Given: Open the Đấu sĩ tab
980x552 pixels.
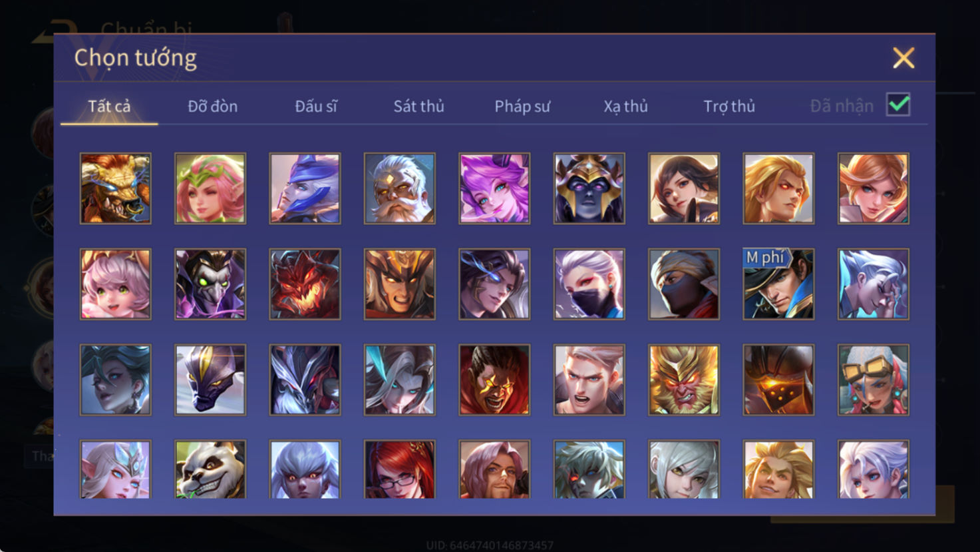Looking at the screenshot, I should (x=316, y=107).
